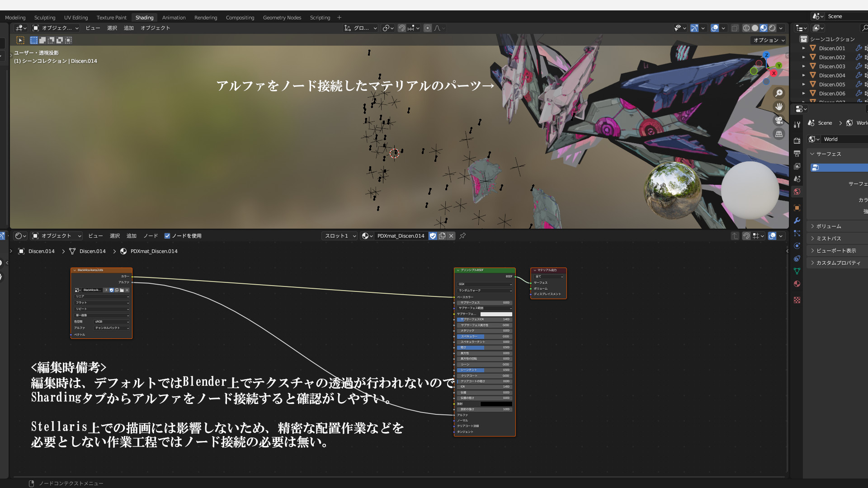Choose the extend selection mode icon

point(42,40)
